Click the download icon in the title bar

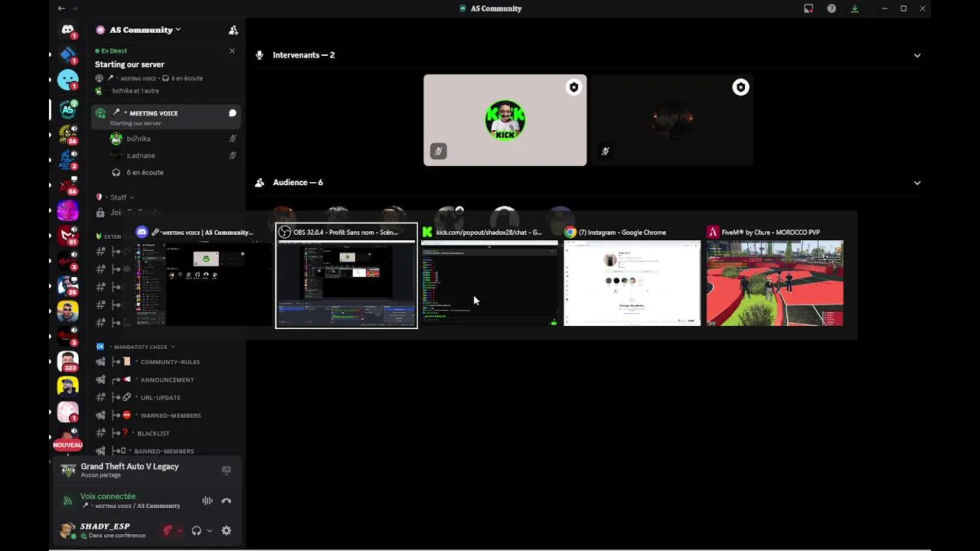click(854, 8)
